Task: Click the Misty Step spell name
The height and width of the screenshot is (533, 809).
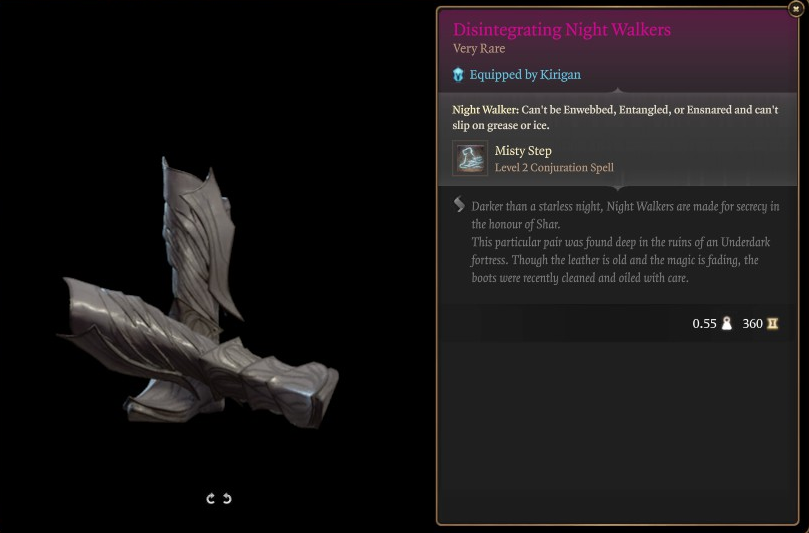Action: [x=523, y=151]
